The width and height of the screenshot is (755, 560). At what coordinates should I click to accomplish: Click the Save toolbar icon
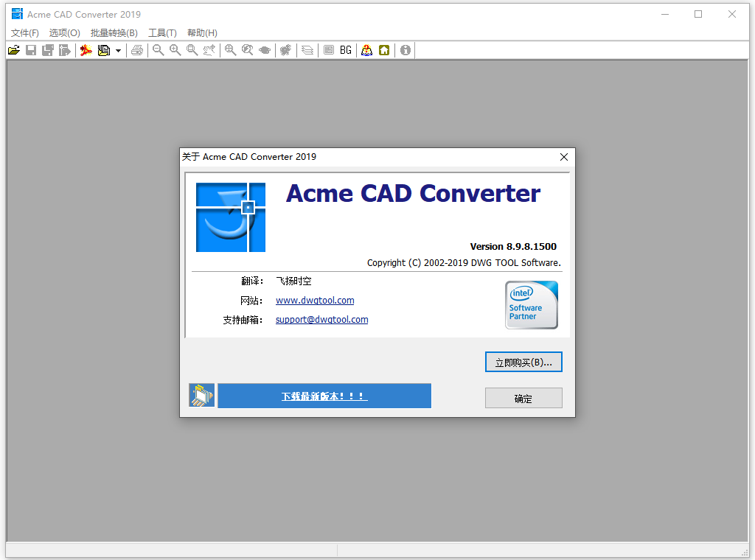(x=30, y=49)
